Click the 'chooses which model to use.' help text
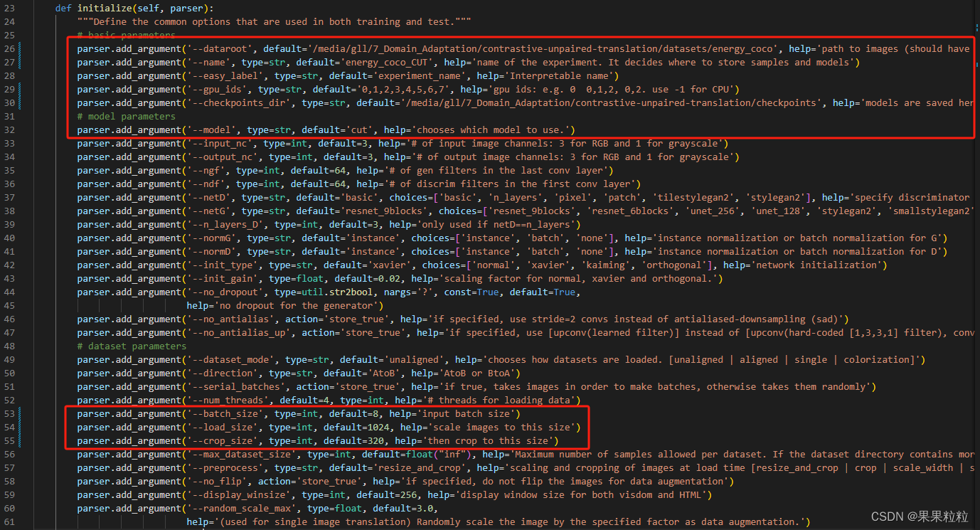 [x=489, y=130]
